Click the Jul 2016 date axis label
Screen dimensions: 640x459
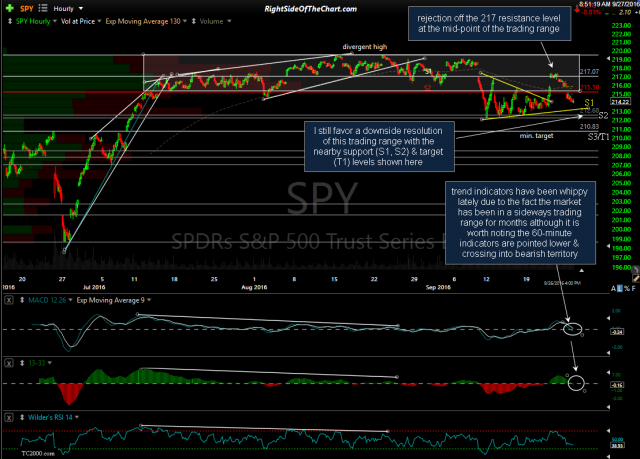click(94, 287)
